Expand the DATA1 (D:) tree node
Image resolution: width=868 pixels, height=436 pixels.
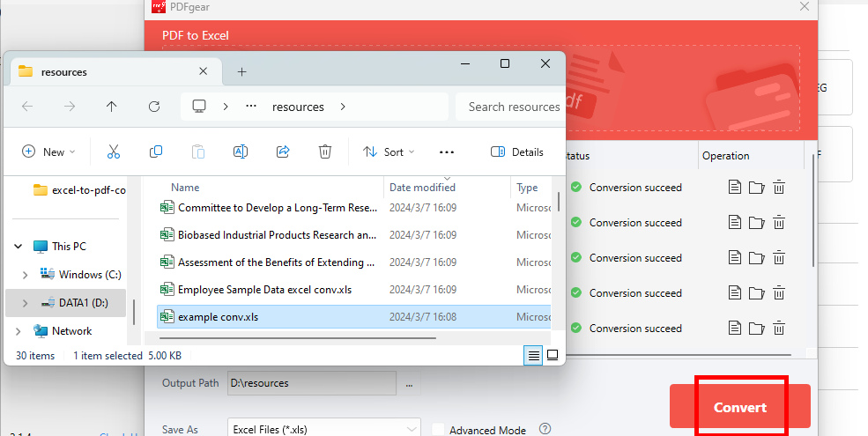click(x=25, y=303)
